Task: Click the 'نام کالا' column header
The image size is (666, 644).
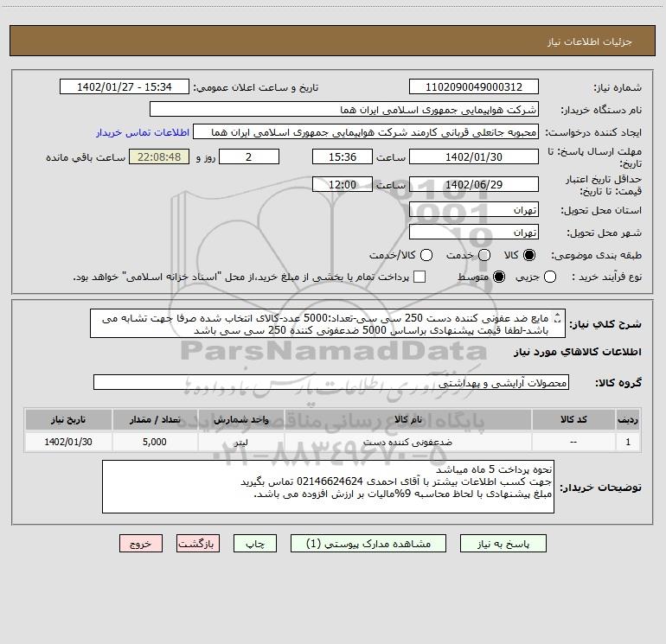Action: pos(407,419)
